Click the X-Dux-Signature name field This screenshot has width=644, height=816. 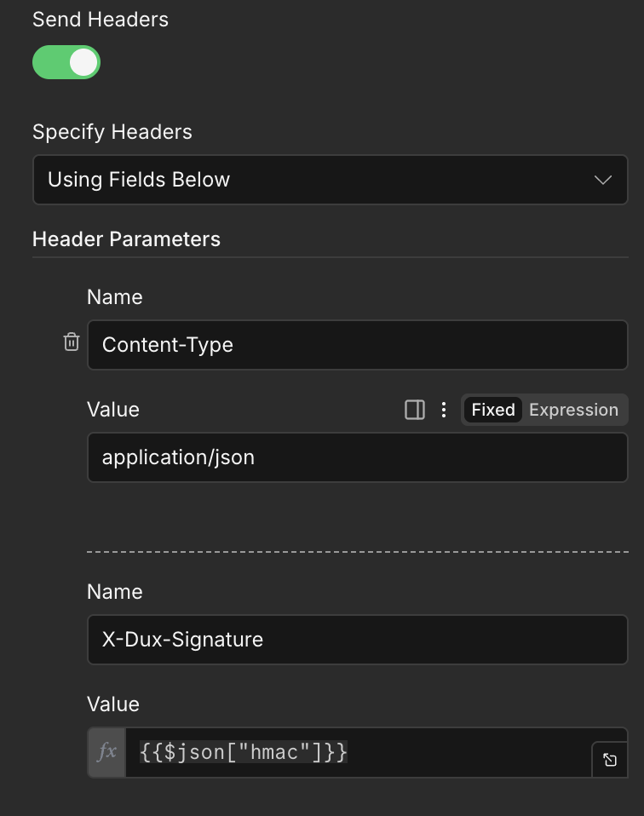358,640
